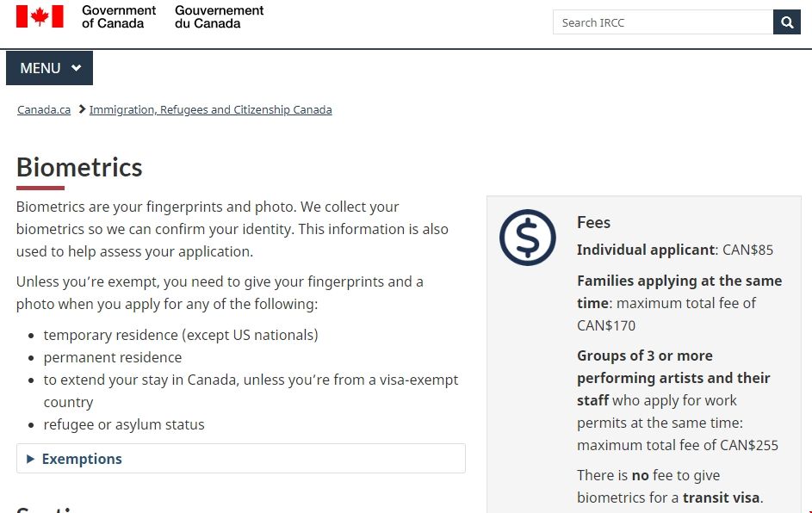
Task: Focus the Search IRCC input field
Action: point(662,22)
